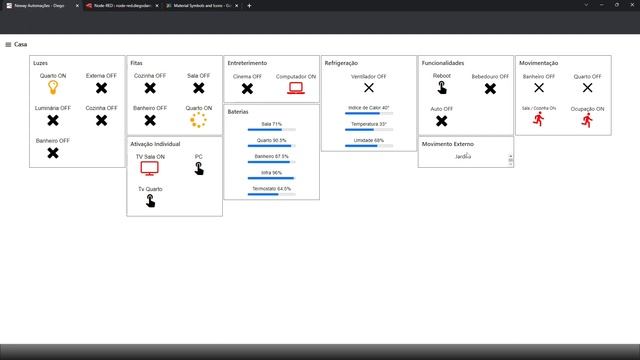Click the Umidade 68% bar
The image size is (640, 360).
pyautogui.click(x=369, y=146)
